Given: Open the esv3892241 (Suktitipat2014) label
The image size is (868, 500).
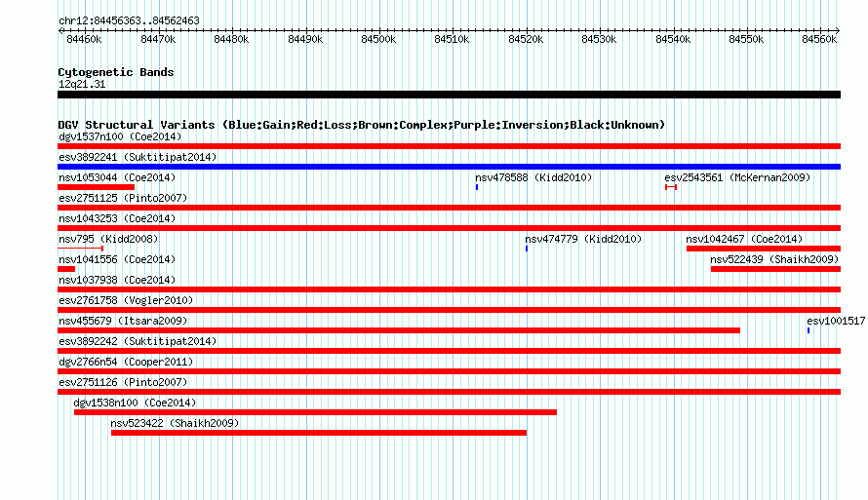Looking at the screenshot, I should click(138, 157).
